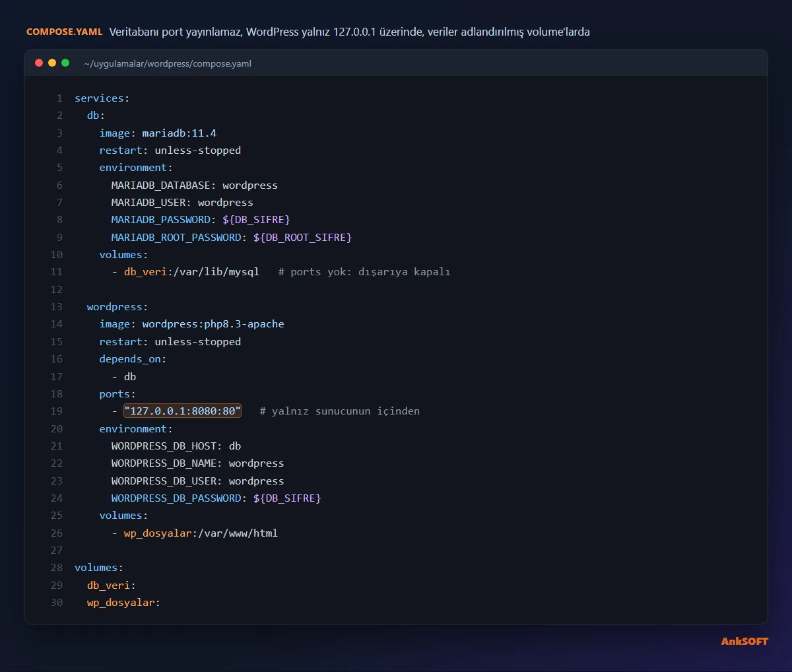Click 'depends_on:' key
The image size is (792, 672).
pos(133,359)
